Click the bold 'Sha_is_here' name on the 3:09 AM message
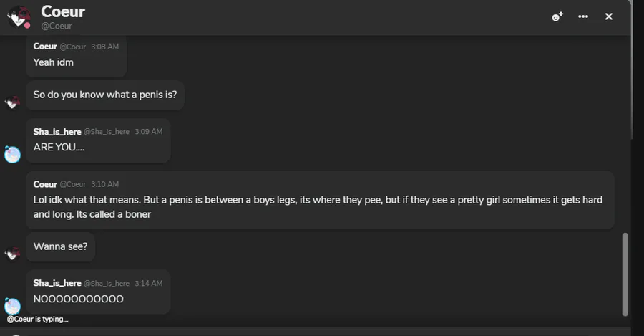Image resolution: width=644 pixels, height=336 pixels. coord(57,132)
